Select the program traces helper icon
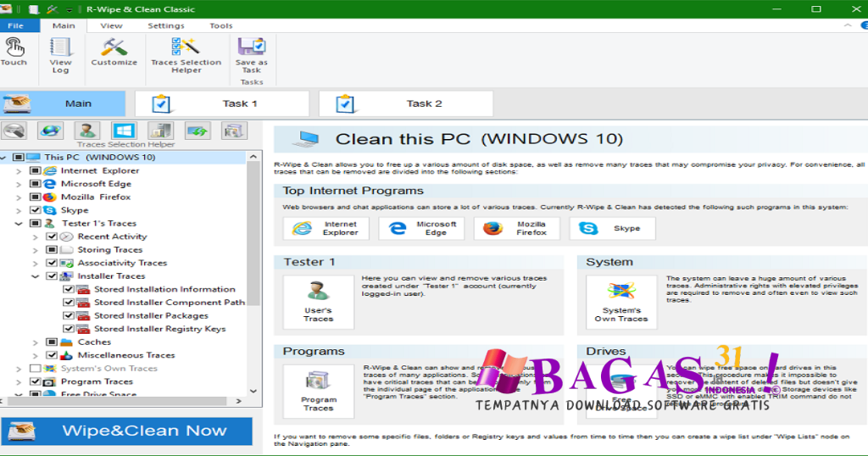Screen dimensions: 868x456 click(234, 131)
